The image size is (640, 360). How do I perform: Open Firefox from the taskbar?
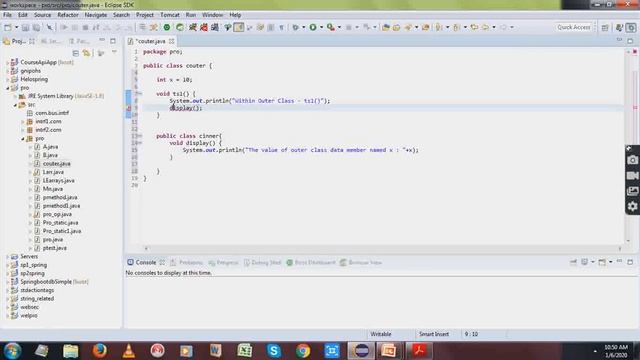click(99, 351)
